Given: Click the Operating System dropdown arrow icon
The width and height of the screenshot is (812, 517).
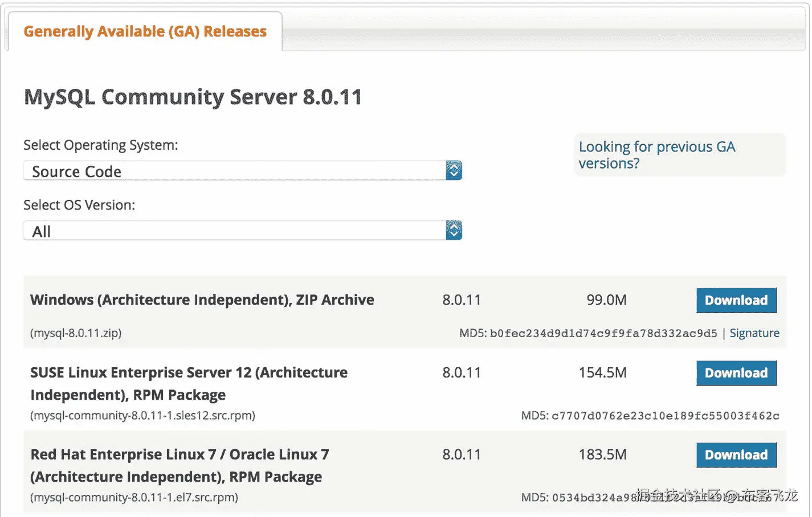Looking at the screenshot, I should (x=454, y=171).
